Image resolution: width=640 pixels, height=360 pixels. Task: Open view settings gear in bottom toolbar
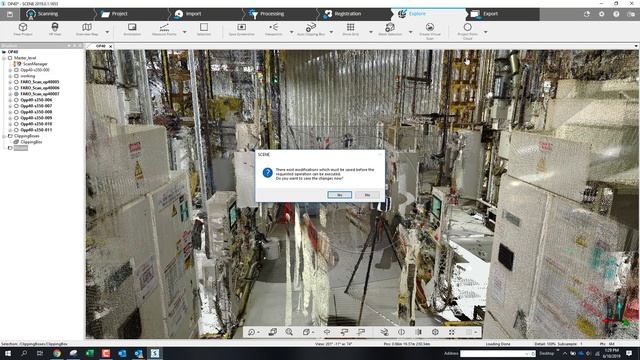pos(435,332)
